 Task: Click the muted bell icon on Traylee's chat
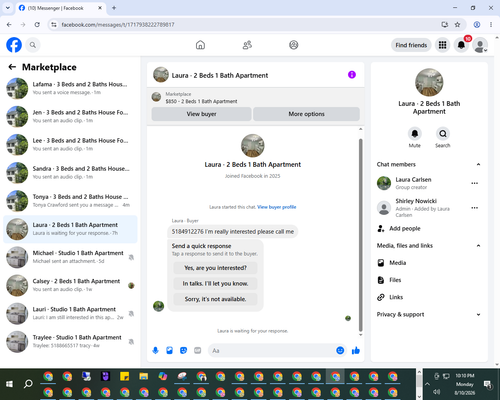131,342
